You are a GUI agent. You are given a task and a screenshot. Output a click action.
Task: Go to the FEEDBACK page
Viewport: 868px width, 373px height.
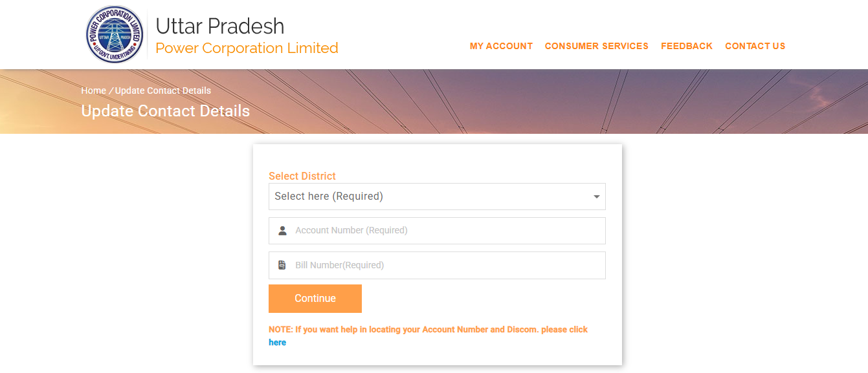(686, 46)
